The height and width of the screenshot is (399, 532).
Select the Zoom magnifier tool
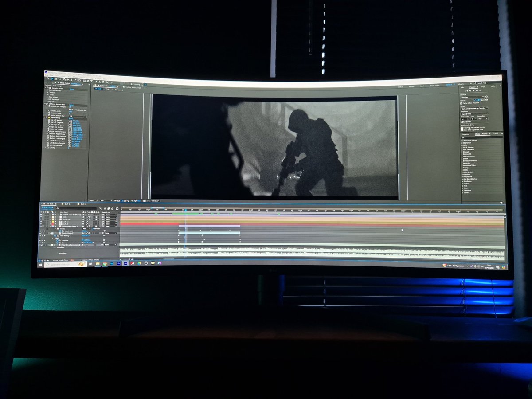pyautogui.click(x=59, y=79)
